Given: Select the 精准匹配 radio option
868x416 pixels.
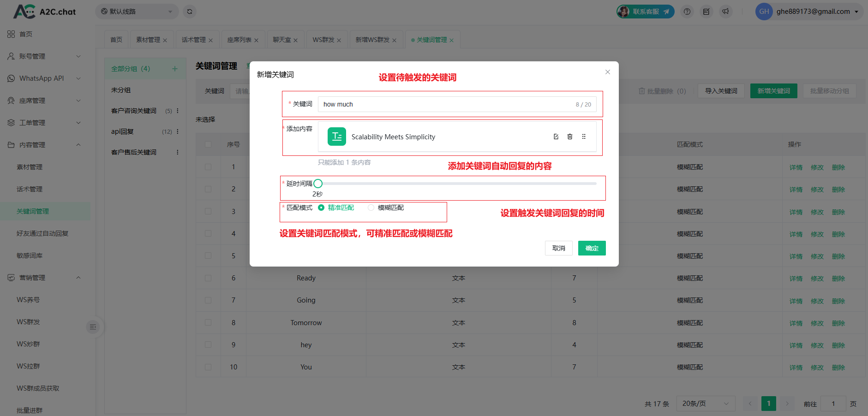Looking at the screenshot, I should [x=321, y=208].
